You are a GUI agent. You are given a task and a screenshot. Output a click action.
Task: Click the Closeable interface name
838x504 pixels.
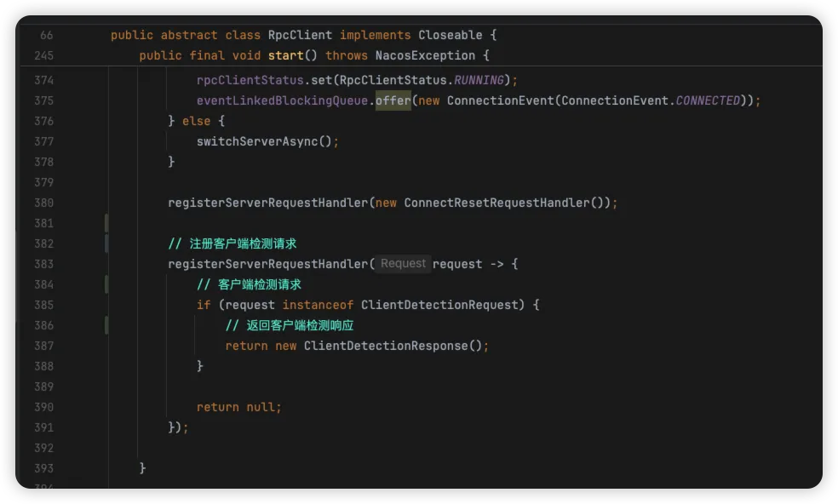[x=451, y=35]
